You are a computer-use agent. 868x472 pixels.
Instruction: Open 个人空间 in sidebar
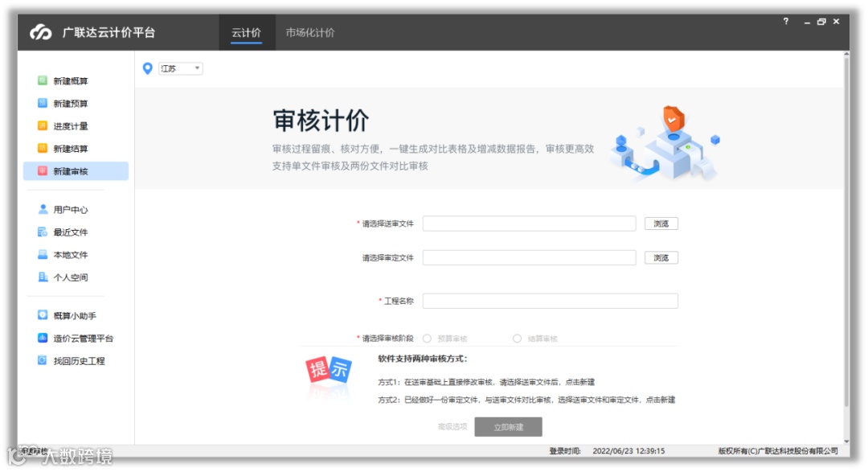tap(70, 277)
